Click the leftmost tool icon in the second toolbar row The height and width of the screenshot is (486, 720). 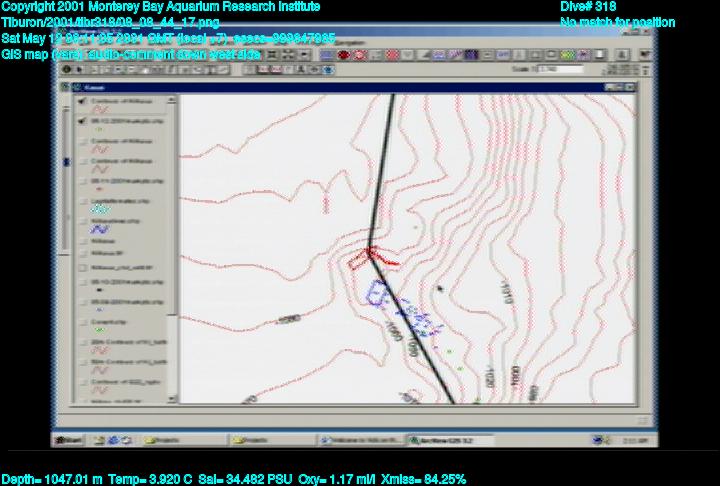67,70
